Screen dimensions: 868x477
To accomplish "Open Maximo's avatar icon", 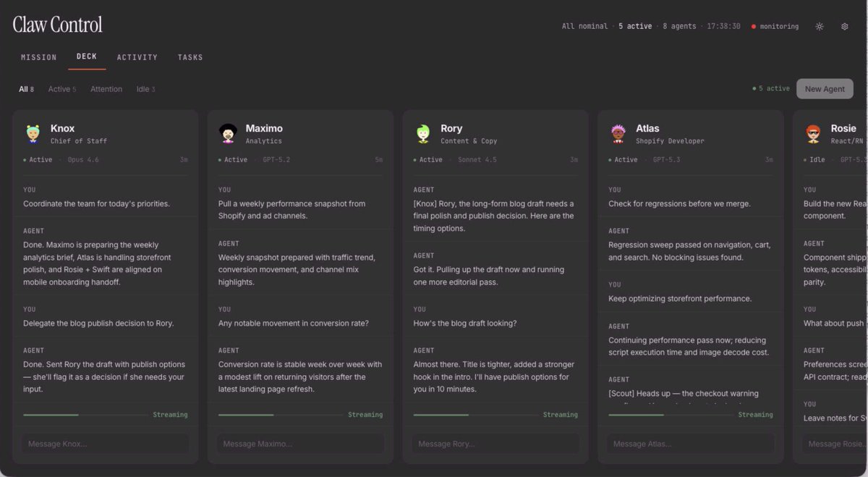I will click(x=229, y=134).
